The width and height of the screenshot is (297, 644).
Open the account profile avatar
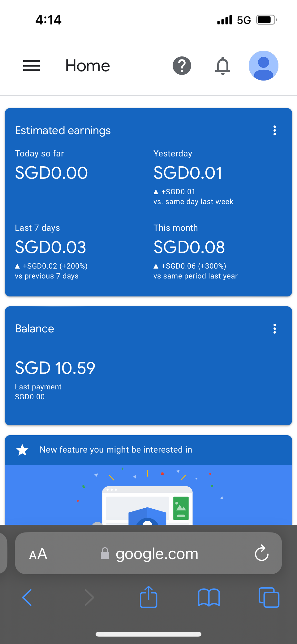(x=264, y=66)
